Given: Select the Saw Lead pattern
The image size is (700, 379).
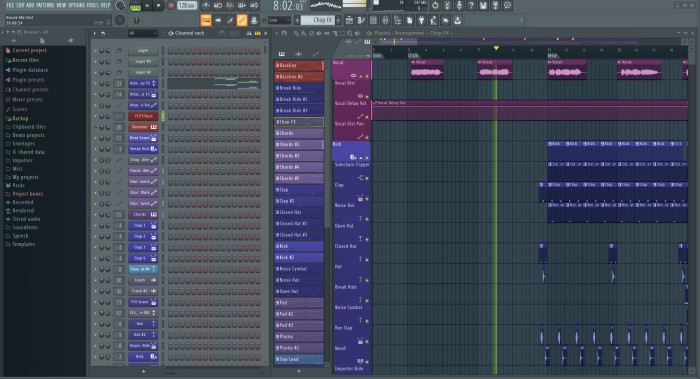Looking at the screenshot, I should 299,359.
